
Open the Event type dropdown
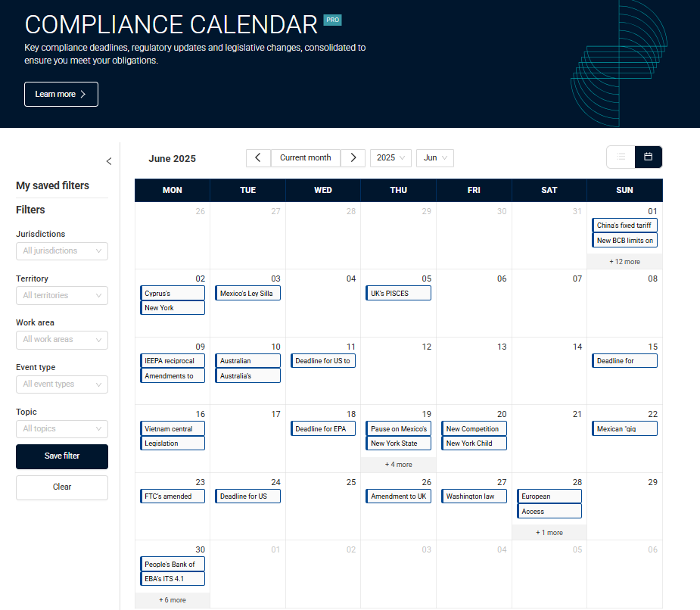click(61, 384)
